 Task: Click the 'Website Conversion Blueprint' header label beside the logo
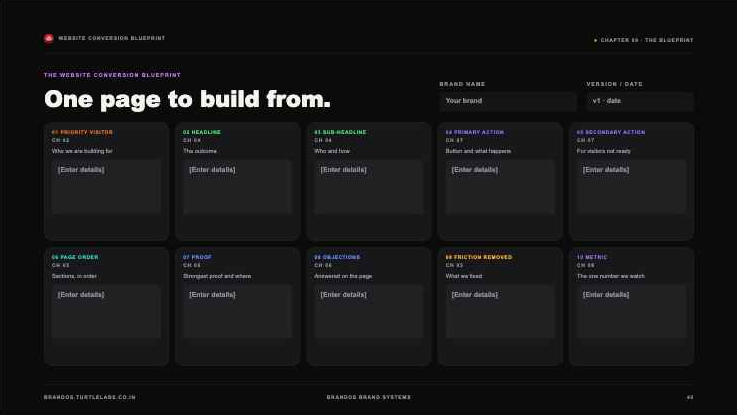pyautogui.click(x=111, y=39)
